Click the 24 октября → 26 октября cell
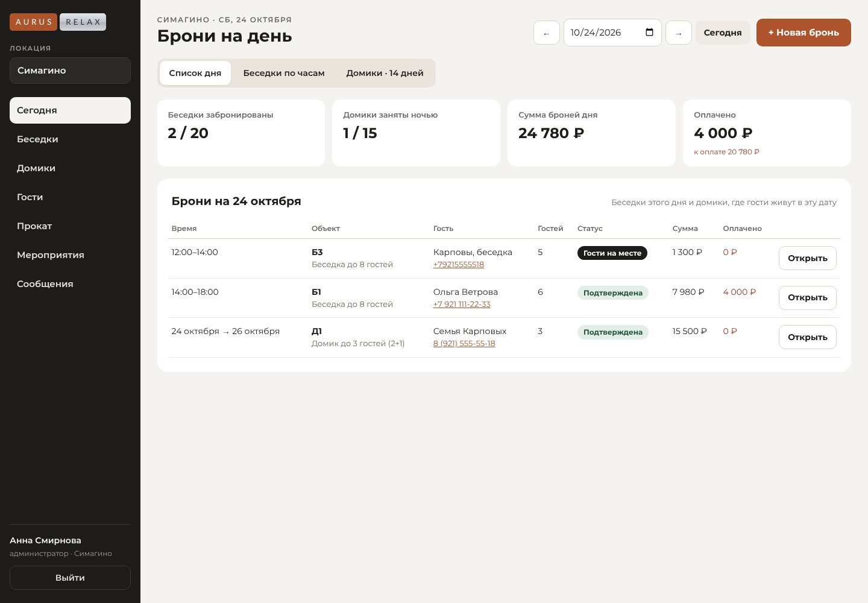868x603 pixels. point(225,331)
